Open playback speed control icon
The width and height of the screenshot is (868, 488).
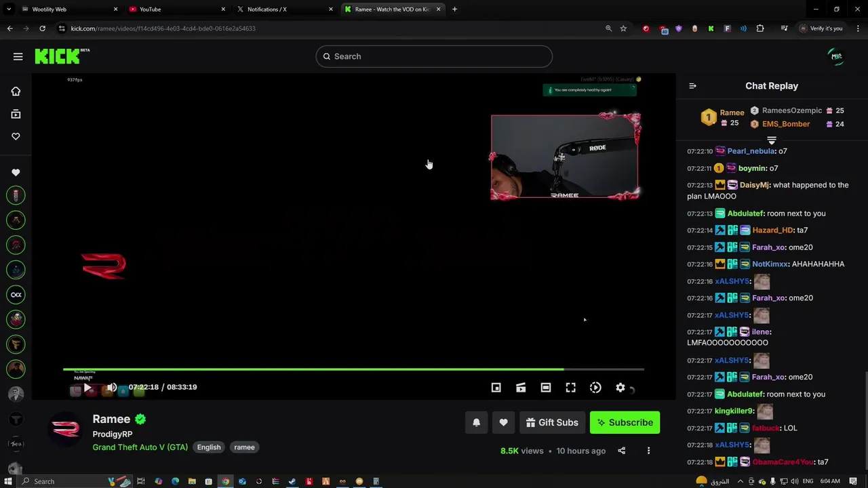tap(595, 388)
